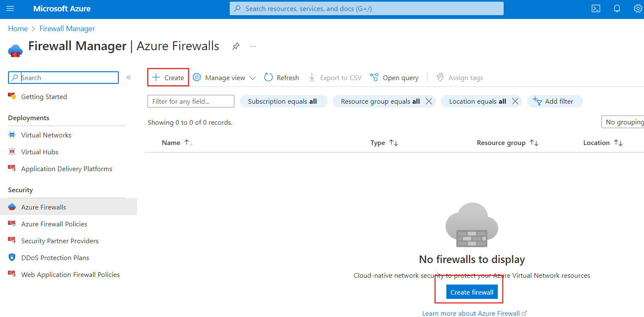The width and height of the screenshot is (644, 317).
Task: Add a new filter pill
Action: point(555,101)
